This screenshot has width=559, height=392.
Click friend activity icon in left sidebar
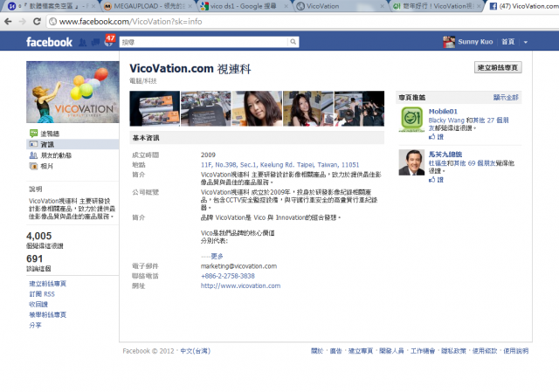click(x=33, y=155)
